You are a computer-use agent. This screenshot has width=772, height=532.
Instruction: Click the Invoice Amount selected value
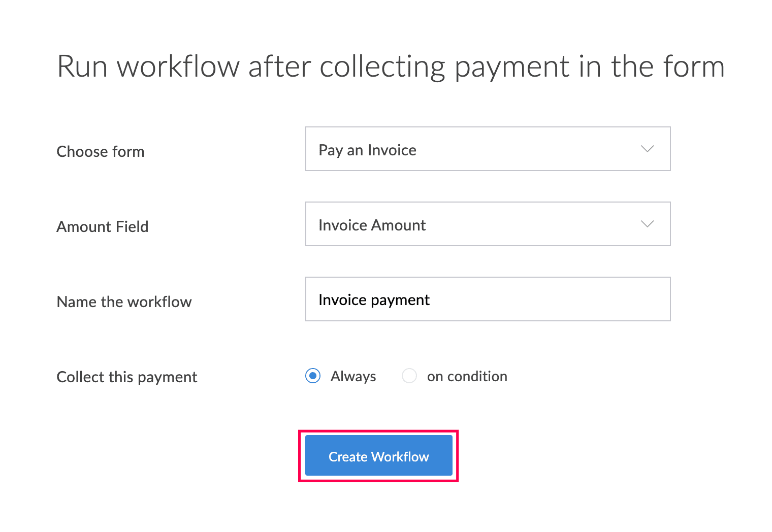point(372,225)
